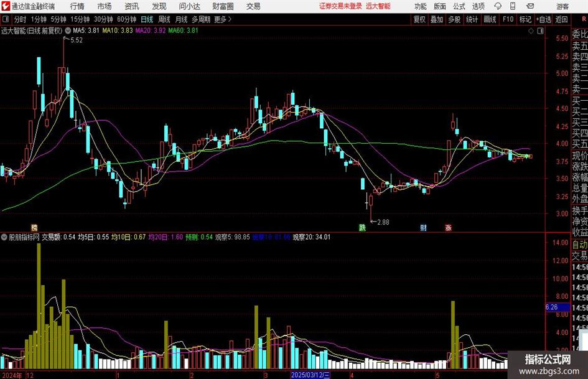588x379 pixels.
Task: Toggle the left panel icon beside 分时
Action: tap(5, 19)
